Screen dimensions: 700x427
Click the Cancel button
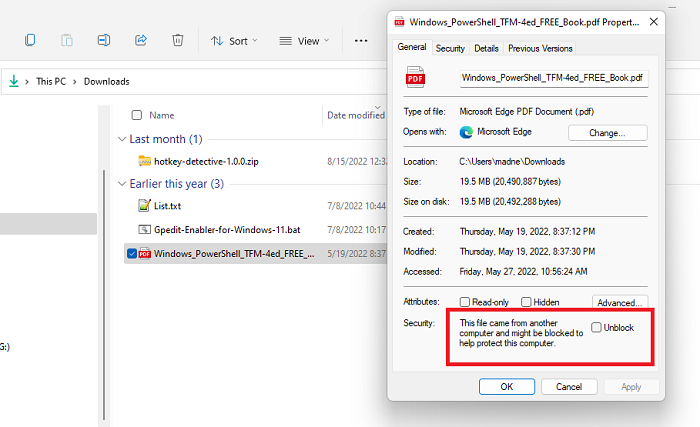[x=569, y=386]
